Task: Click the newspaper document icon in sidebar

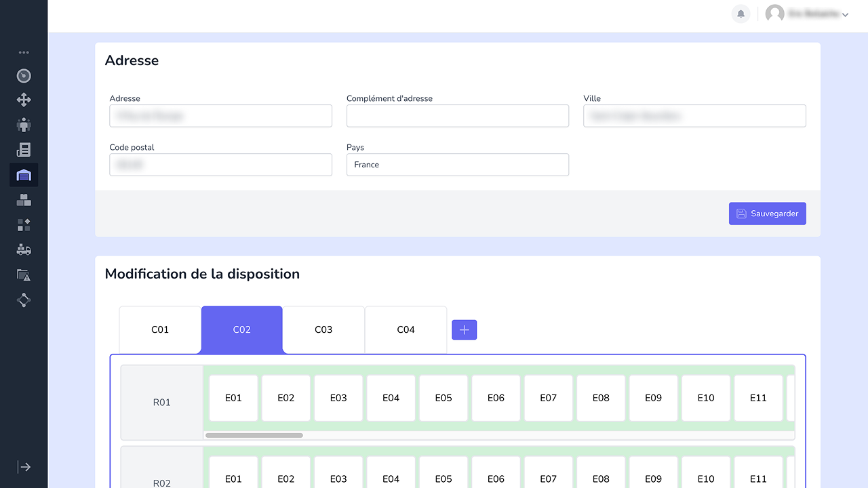Action: (x=24, y=150)
